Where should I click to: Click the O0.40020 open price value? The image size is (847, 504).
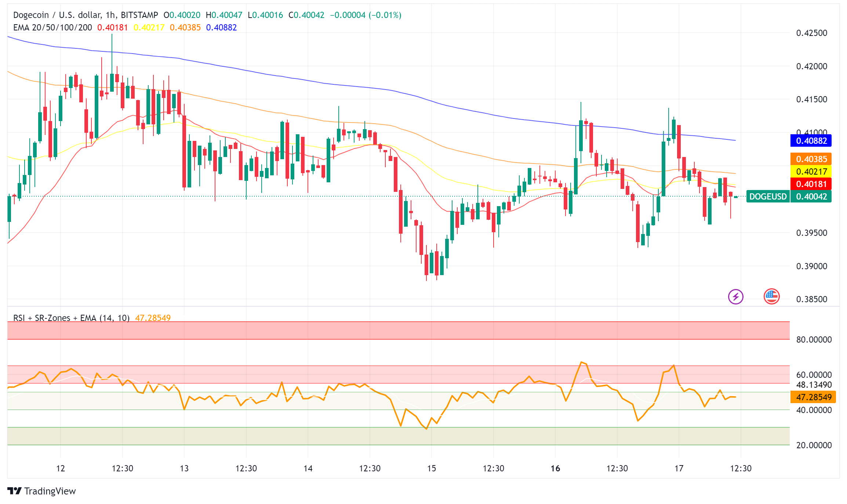click(181, 15)
